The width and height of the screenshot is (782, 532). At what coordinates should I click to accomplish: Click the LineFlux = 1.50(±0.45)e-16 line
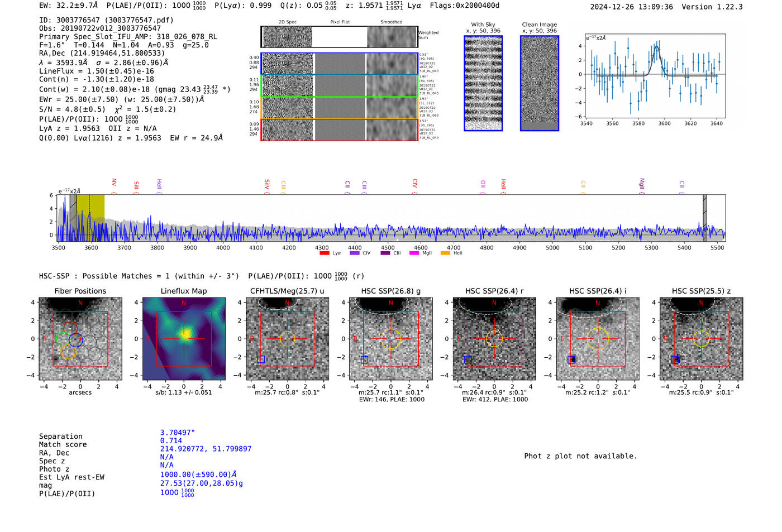(97, 71)
